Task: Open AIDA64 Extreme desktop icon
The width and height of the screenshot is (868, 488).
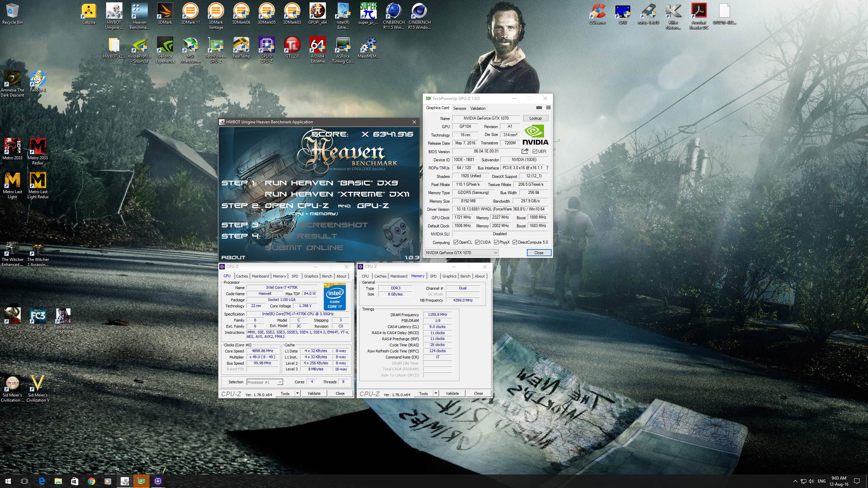Action: (x=317, y=50)
